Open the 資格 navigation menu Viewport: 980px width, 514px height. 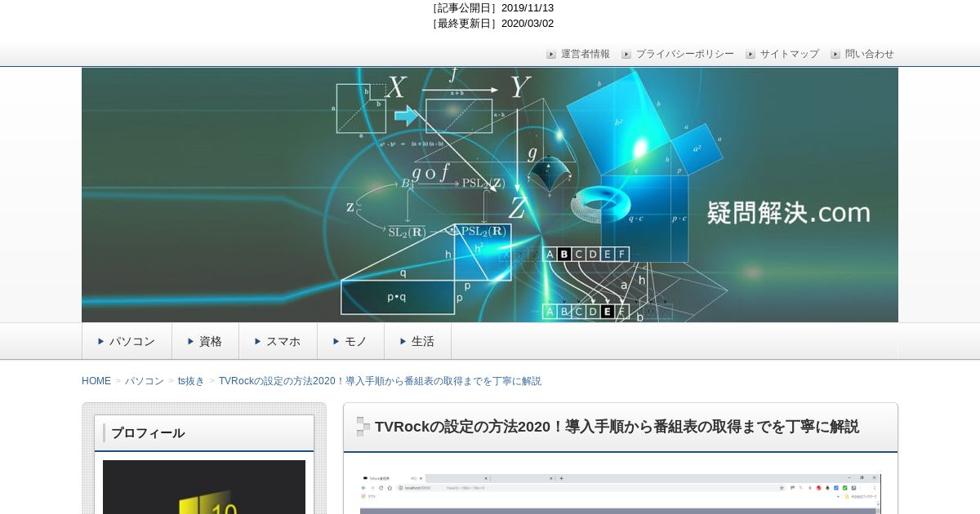[x=205, y=341]
